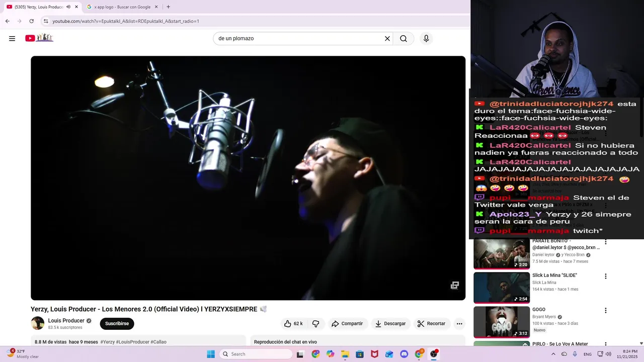Click '8.8 M de vistas' description text
Screen dimensions: 644x362
click(x=50, y=342)
